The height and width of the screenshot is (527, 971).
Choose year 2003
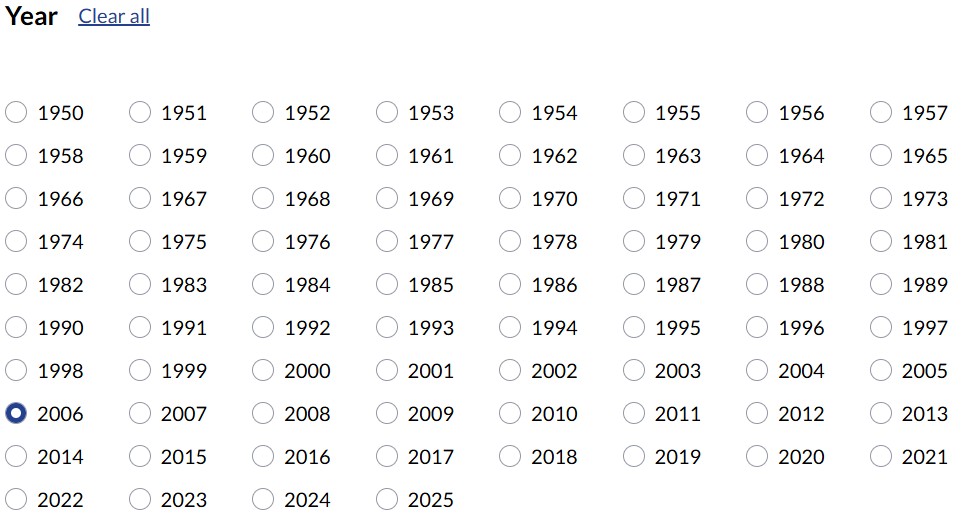(634, 371)
